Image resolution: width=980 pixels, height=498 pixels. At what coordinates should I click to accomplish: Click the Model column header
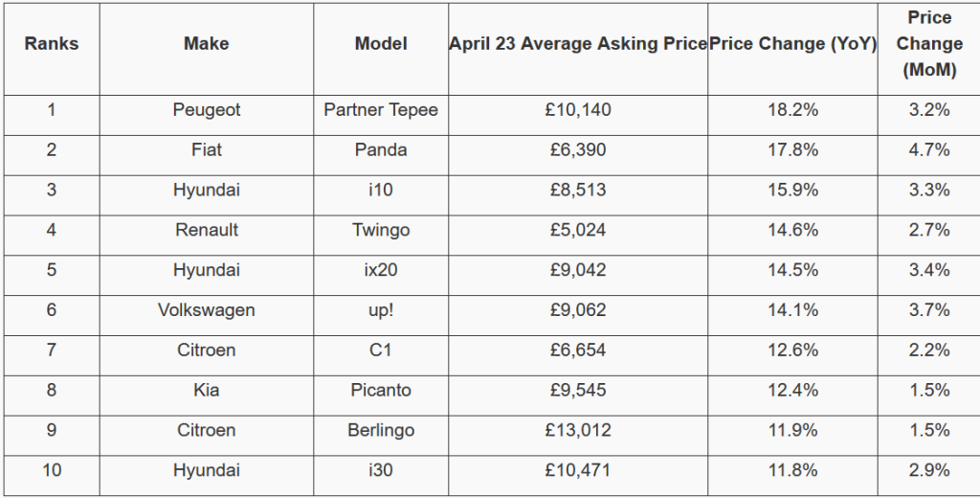(381, 44)
